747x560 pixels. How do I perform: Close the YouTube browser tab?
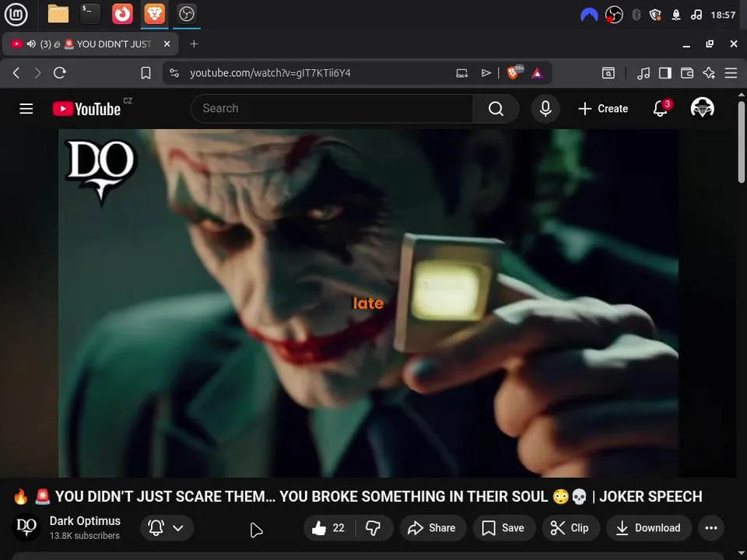pyautogui.click(x=167, y=44)
